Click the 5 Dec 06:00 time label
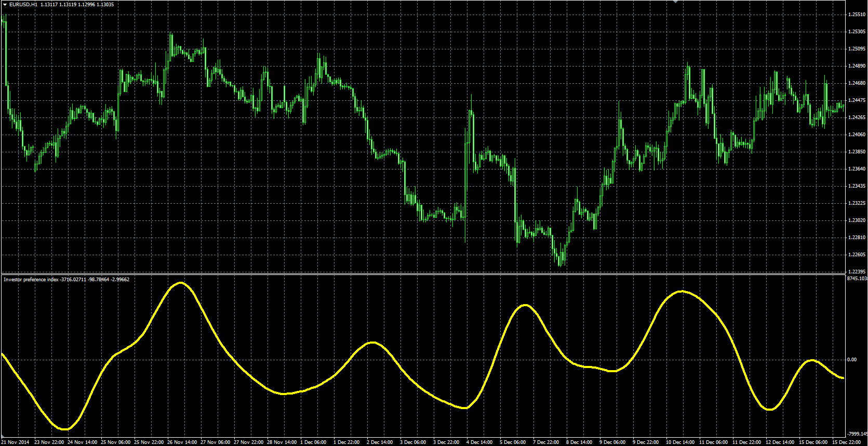 click(513, 442)
